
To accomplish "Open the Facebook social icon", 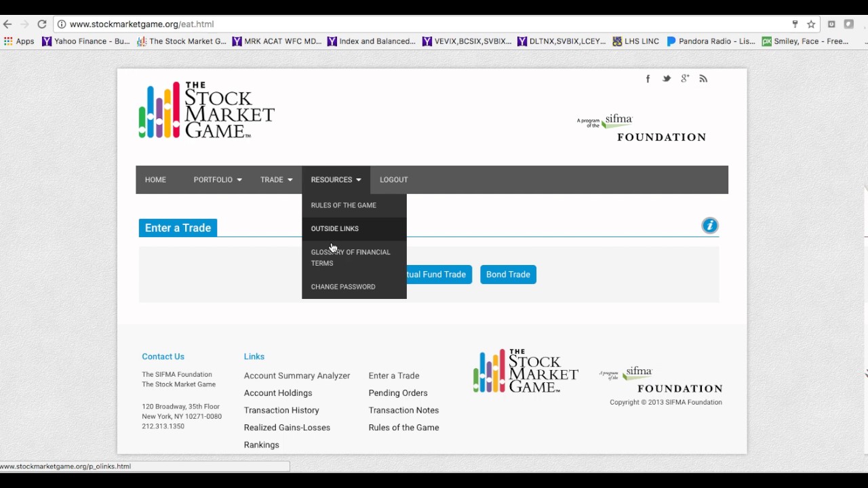I will (648, 79).
